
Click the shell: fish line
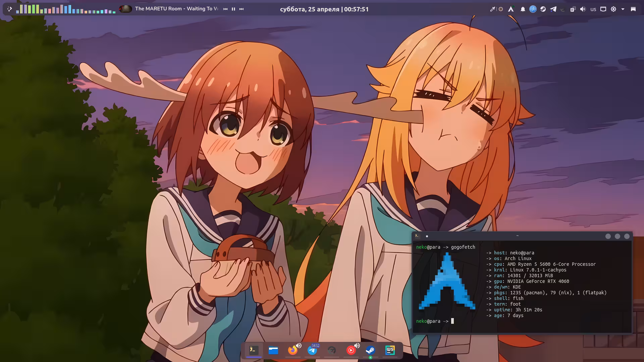pos(505,298)
